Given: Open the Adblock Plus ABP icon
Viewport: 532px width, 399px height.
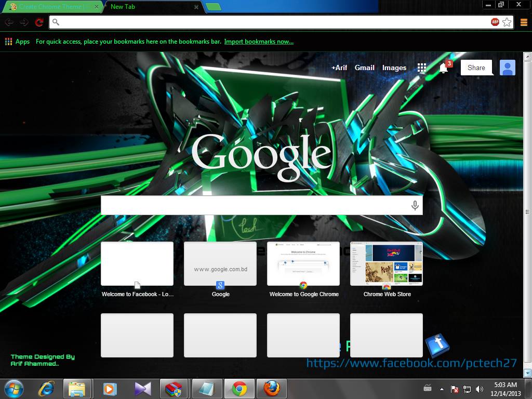Looking at the screenshot, I should point(495,22).
